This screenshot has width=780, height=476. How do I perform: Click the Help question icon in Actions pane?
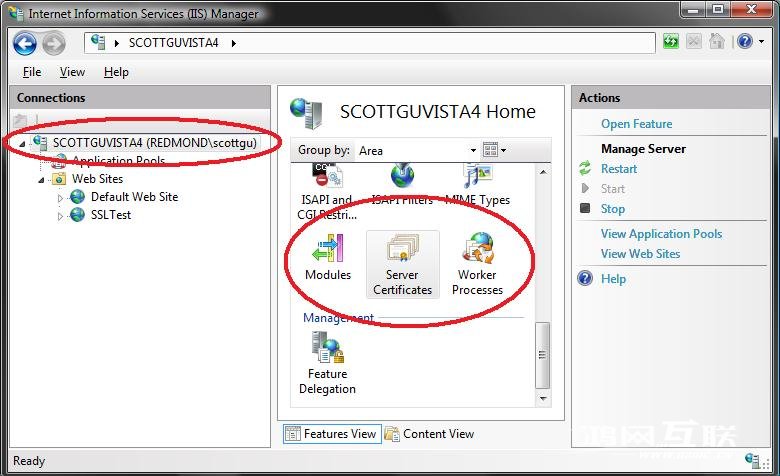(585, 279)
